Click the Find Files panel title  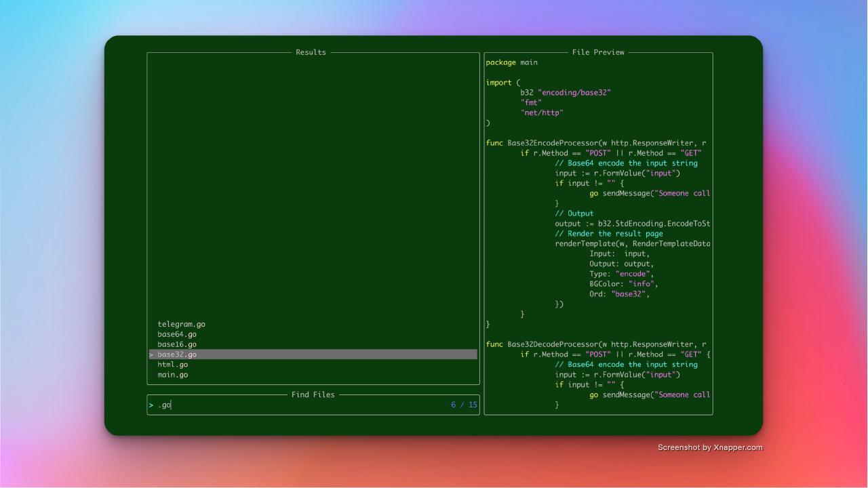pyautogui.click(x=313, y=394)
